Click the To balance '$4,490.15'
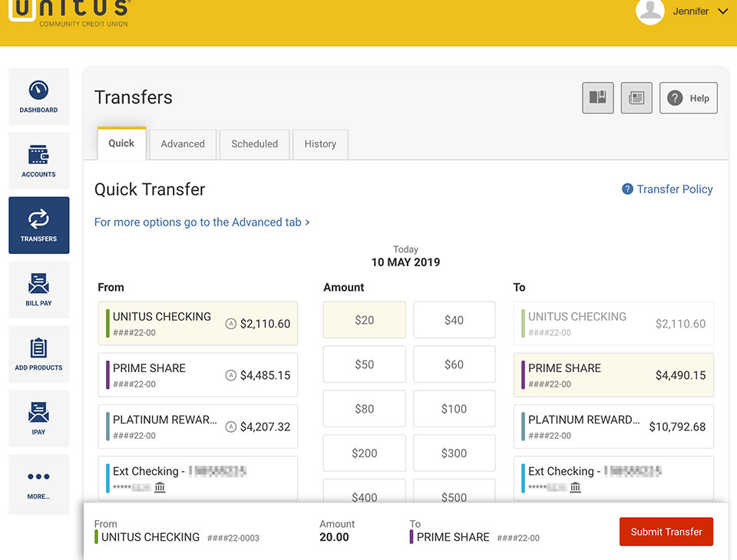737x560 pixels. (681, 375)
